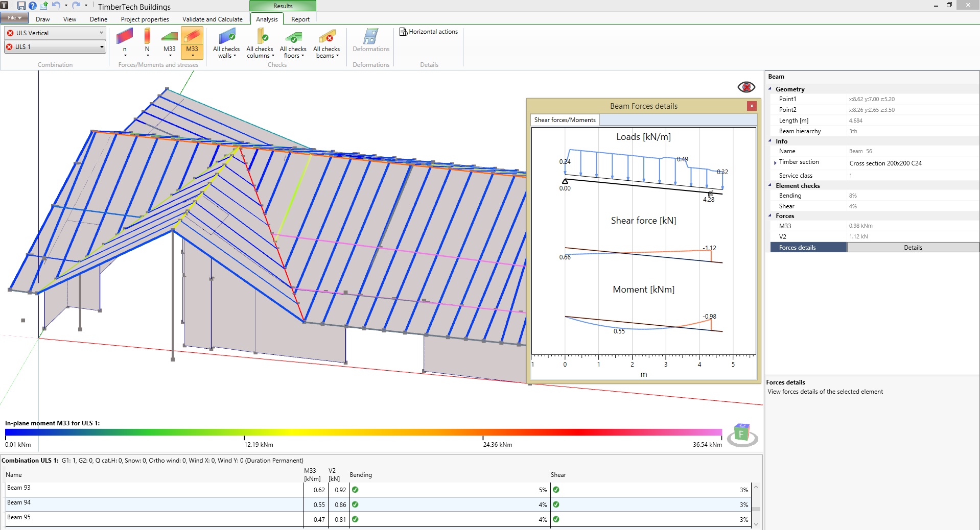This screenshot has height=530, width=980.
Task: Click Beam 95 bending check green icon
Action: [x=355, y=519]
